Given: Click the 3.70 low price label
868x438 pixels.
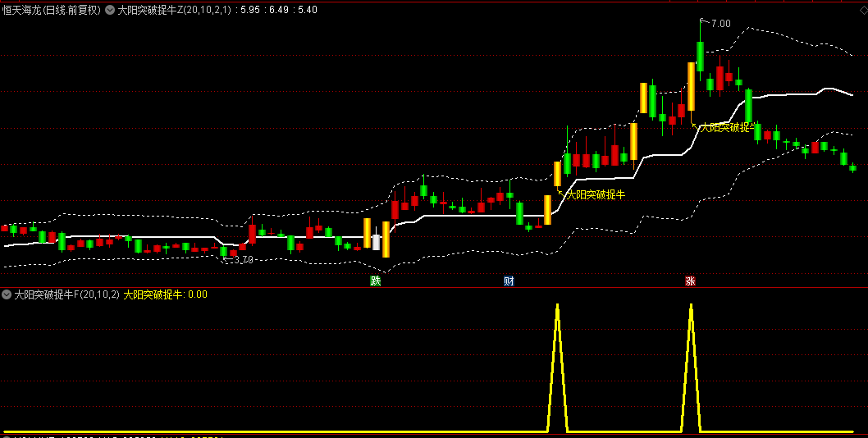Looking at the screenshot, I should (244, 259).
